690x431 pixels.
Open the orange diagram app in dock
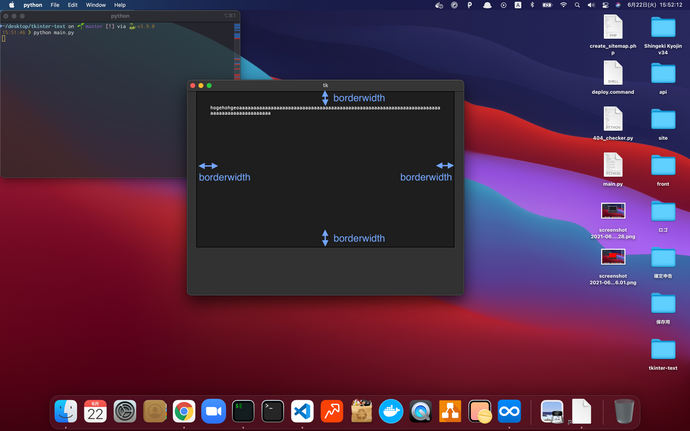pos(450,411)
